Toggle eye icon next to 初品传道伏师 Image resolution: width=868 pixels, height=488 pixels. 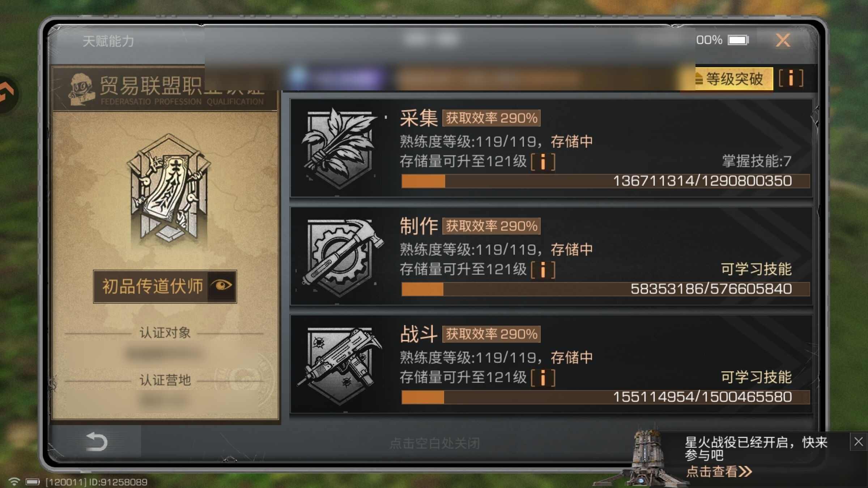coord(222,286)
